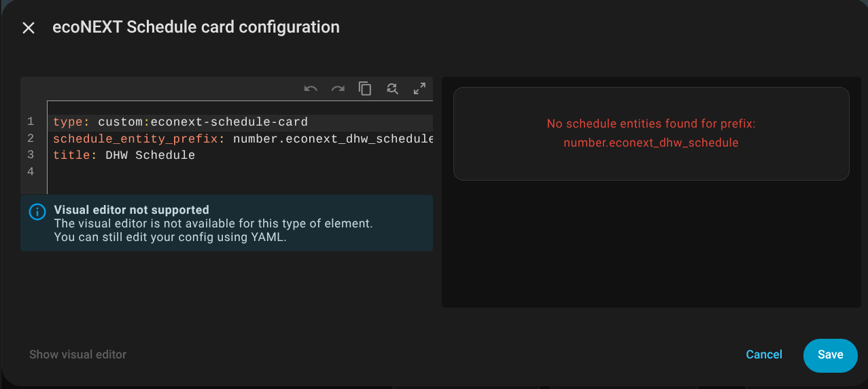Click line number 3 in the gutter
This screenshot has height=389, width=868.
[31, 155]
